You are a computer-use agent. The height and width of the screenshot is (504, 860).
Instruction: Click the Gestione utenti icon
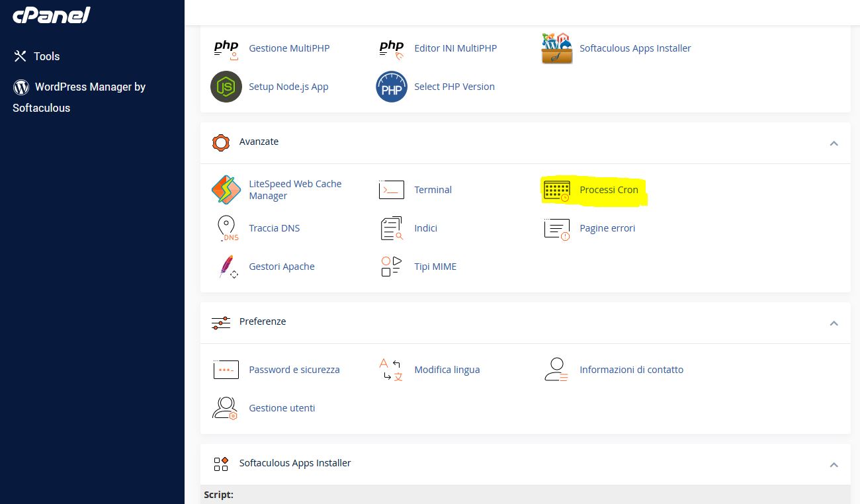click(x=226, y=408)
